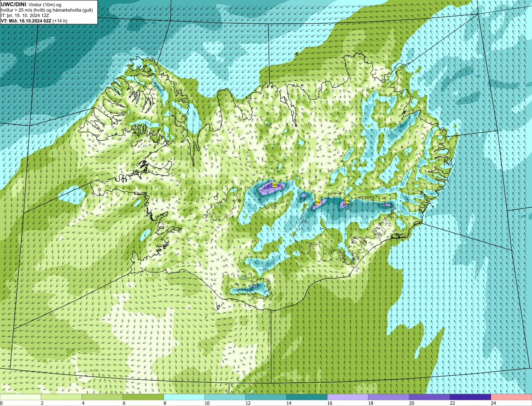Viewport: 532px width, 406px height.
Task: Click the legend tick label 20
Action: 411,403
